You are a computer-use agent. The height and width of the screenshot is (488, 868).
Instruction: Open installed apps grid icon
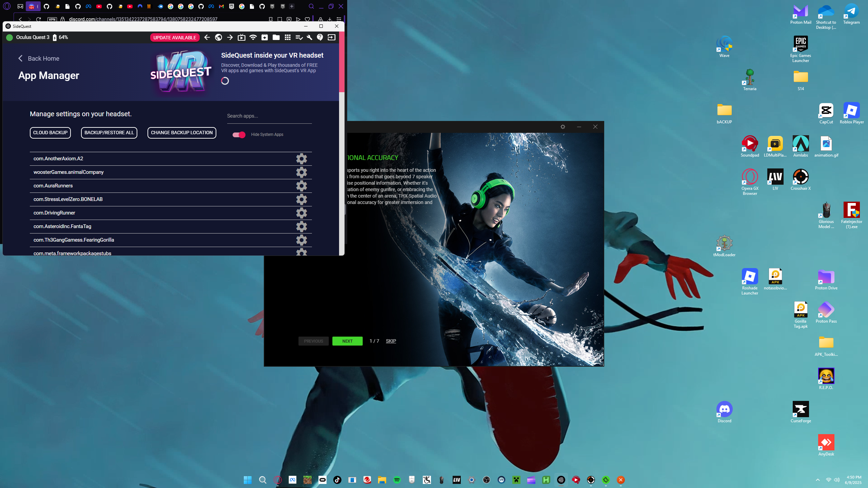coord(288,38)
